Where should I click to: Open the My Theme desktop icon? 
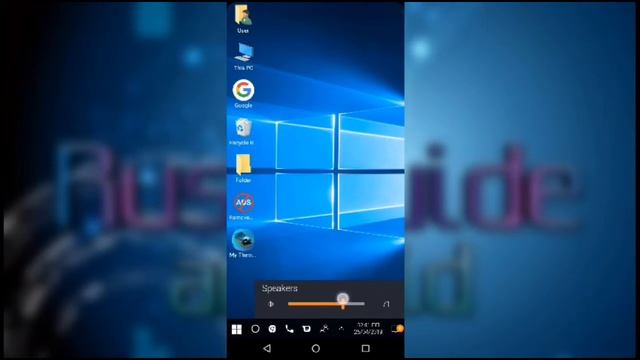pos(243,244)
